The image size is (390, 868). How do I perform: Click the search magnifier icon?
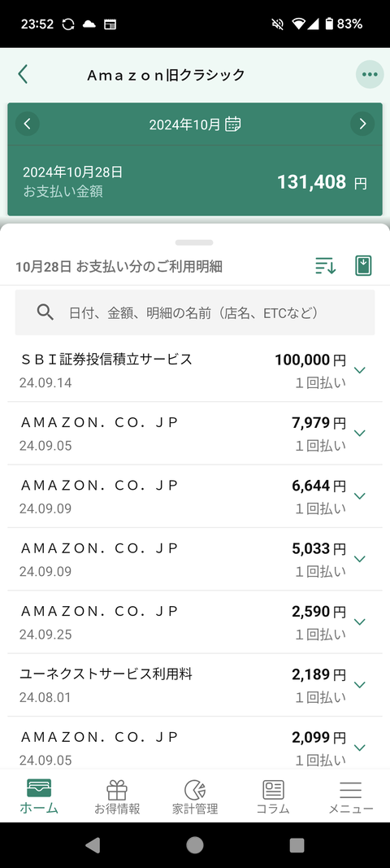[45, 312]
